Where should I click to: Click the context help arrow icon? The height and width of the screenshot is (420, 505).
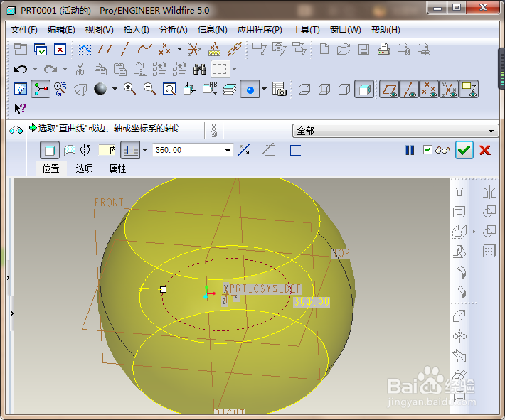[21, 109]
